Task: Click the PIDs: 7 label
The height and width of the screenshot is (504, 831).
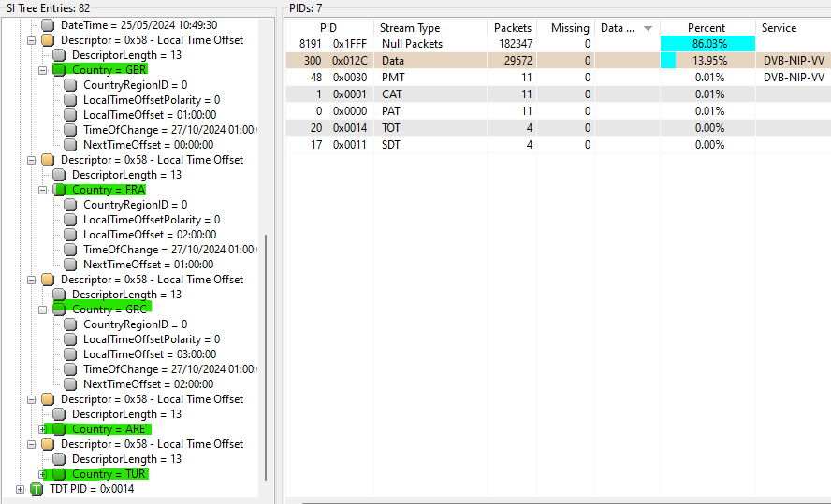Action: click(x=306, y=8)
